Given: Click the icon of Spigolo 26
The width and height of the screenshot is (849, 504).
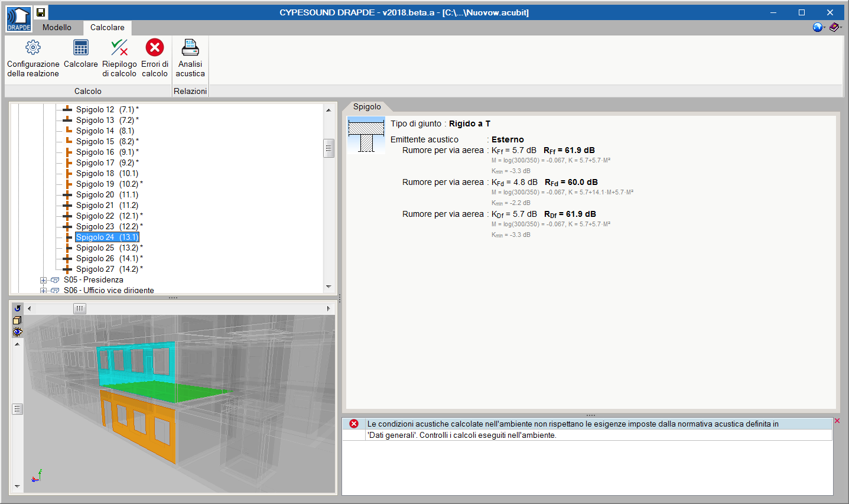Looking at the screenshot, I should [67, 258].
